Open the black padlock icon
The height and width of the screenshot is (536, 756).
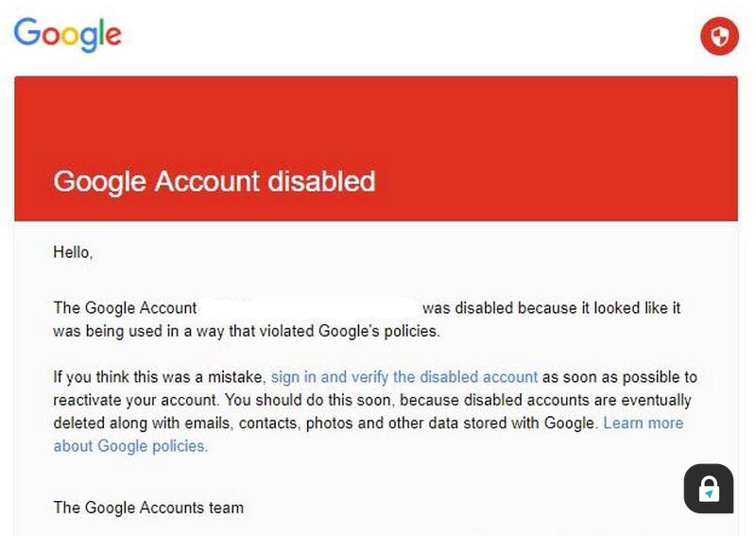click(709, 488)
